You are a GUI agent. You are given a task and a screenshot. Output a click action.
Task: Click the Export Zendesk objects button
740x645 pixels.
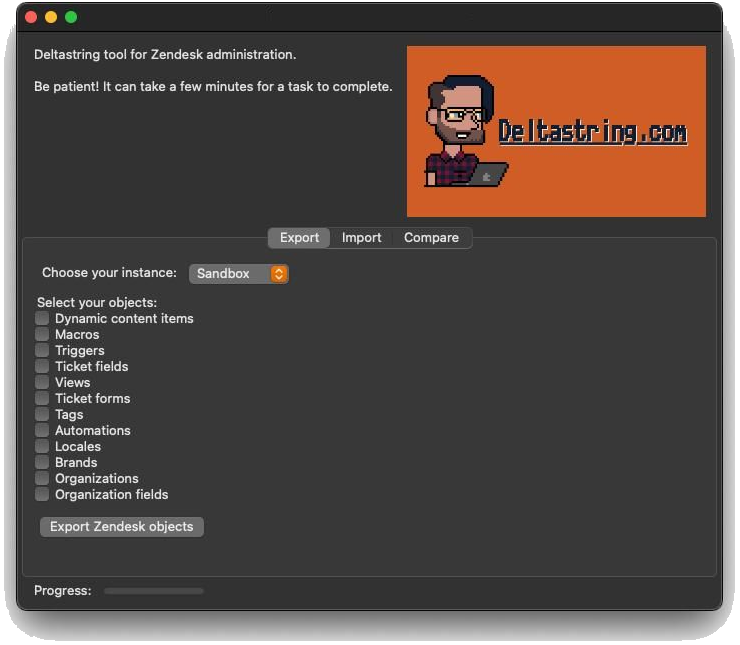(x=122, y=527)
